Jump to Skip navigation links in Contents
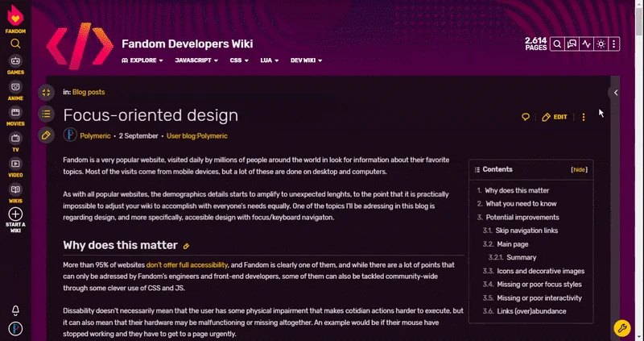The height and width of the screenshot is (341, 644). 526,231
